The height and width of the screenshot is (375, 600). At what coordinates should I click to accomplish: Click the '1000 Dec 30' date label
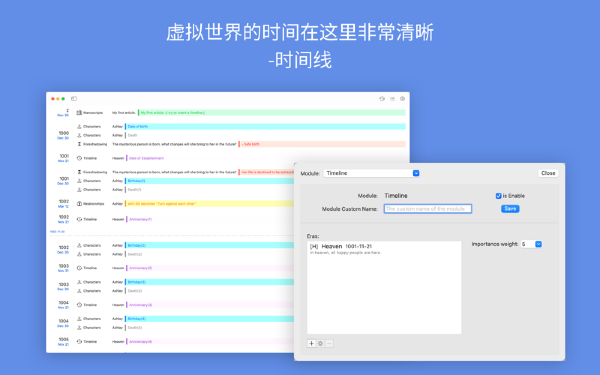coord(63,135)
